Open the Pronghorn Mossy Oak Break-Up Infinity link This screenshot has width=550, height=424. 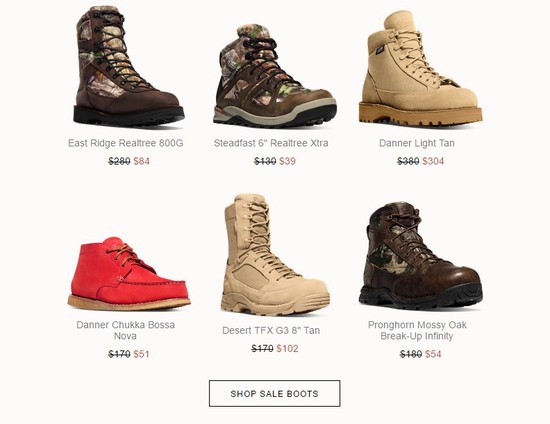coord(417,330)
